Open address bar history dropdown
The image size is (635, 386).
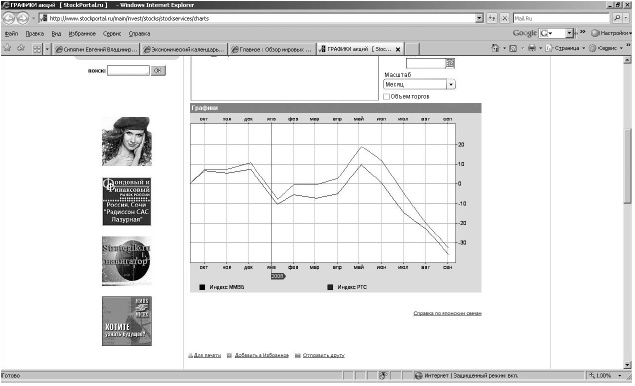tap(479, 18)
